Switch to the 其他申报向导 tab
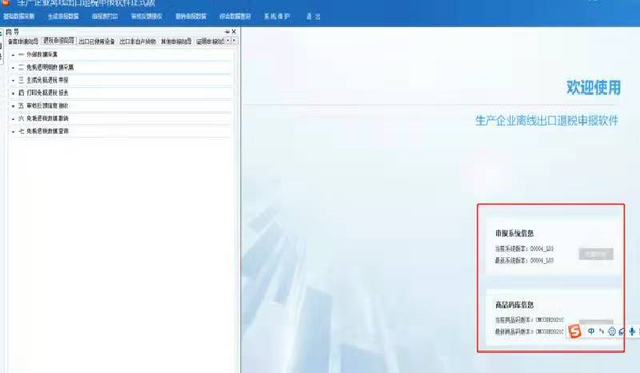640x373 pixels. coord(176,41)
